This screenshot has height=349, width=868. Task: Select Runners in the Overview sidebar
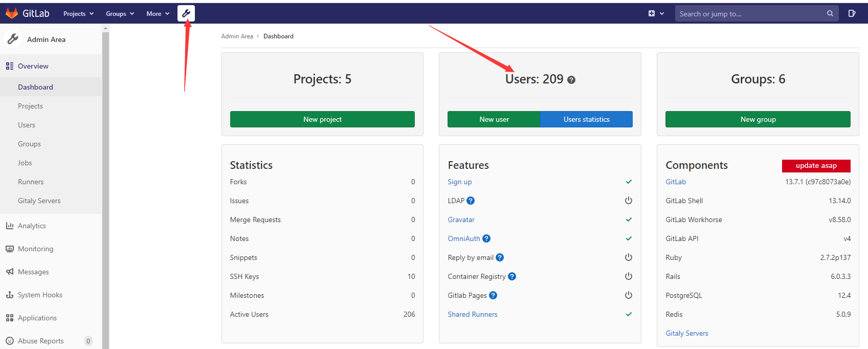(31, 182)
